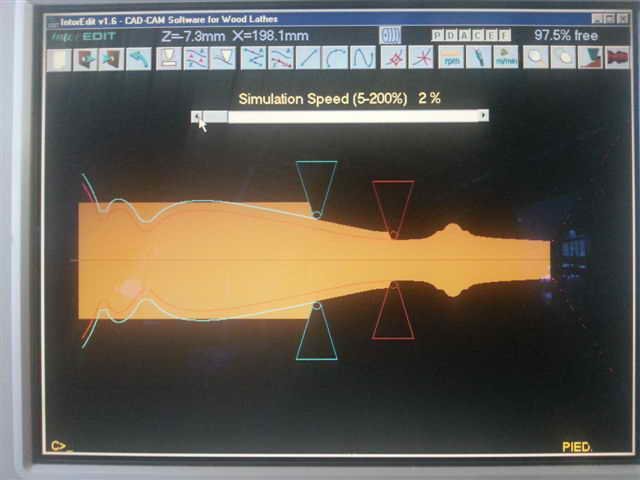
Task: Open the rpm spindle speed setting
Action: tap(451, 58)
